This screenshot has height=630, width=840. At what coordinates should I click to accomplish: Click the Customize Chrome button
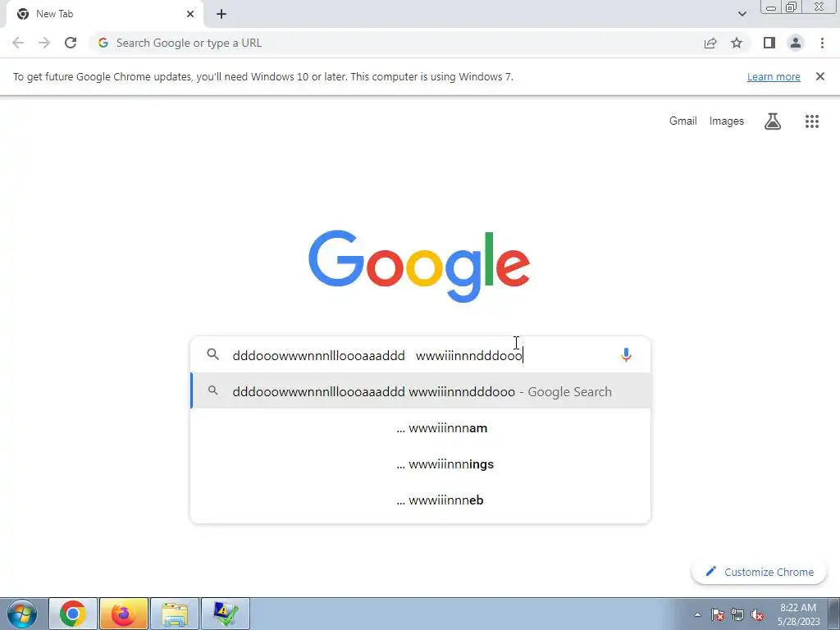click(x=759, y=572)
